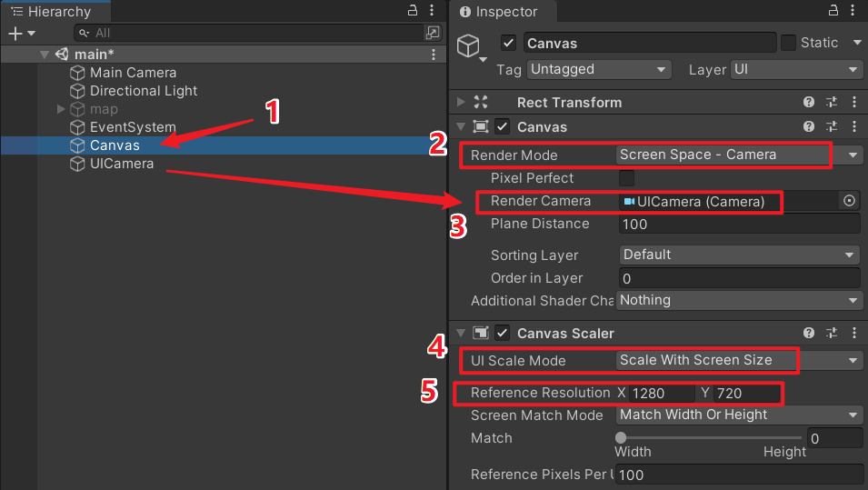Click the Reference Resolution Y field
Screen dimensions: 868x490
click(746, 393)
